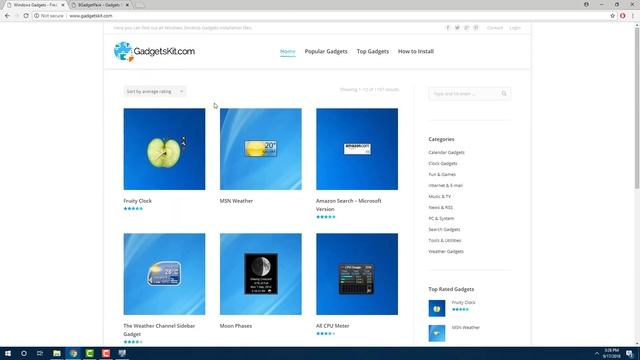Close the 8GadgetPack browser tab
This screenshot has width=640, height=360.
pos(127,5)
